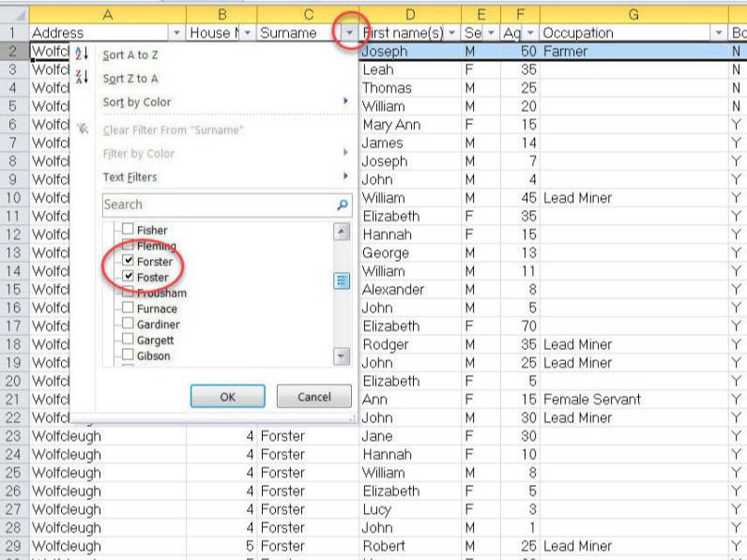Click the filter list scroll-down arrow
The width and height of the screenshot is (747, 560).
(x=341, y=356)
